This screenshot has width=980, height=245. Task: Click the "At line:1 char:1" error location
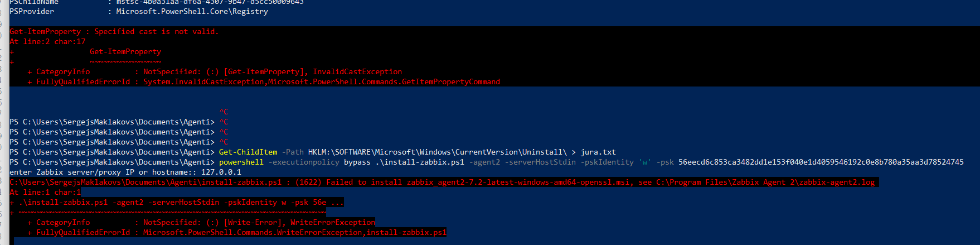point(45,192)
